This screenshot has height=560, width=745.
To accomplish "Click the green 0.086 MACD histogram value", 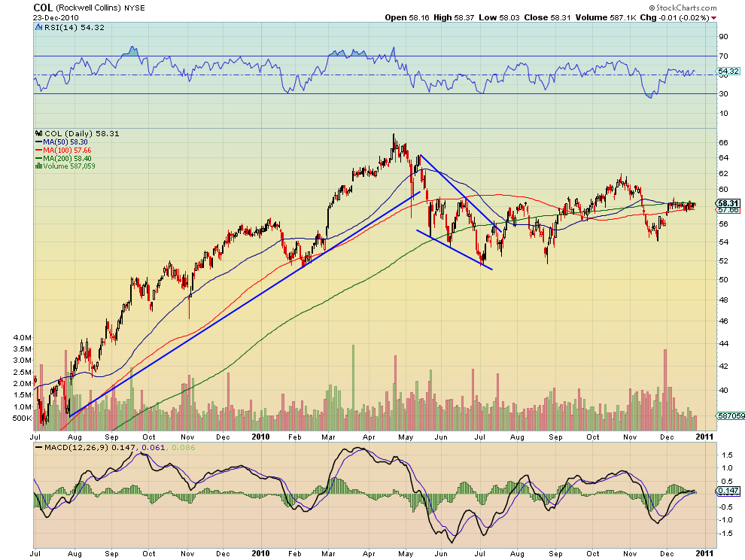I will click(184, 447).
